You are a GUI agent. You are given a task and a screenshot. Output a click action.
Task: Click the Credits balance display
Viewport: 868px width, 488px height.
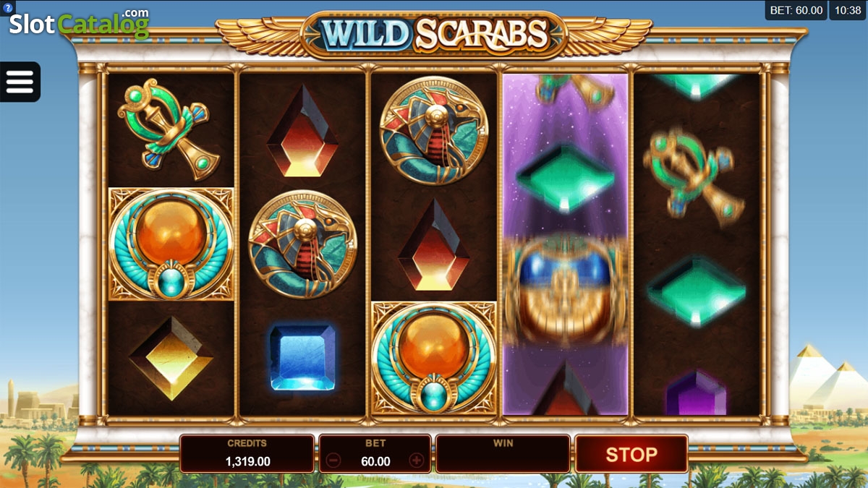[x=247, y=454]
